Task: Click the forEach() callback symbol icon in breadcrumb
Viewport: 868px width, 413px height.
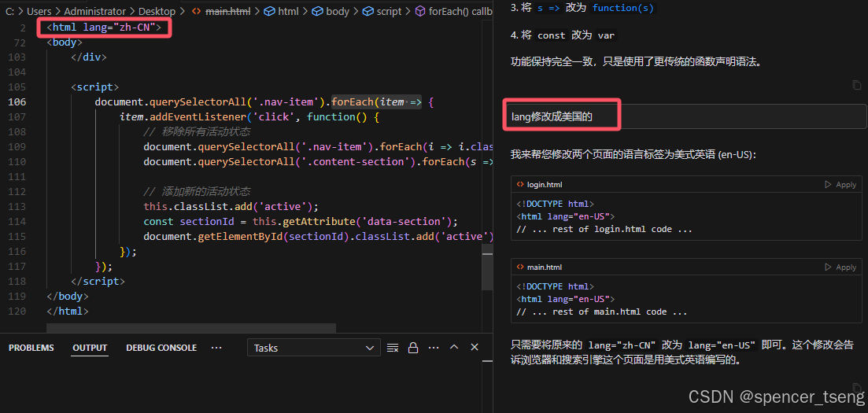Action: pos(420,11)
